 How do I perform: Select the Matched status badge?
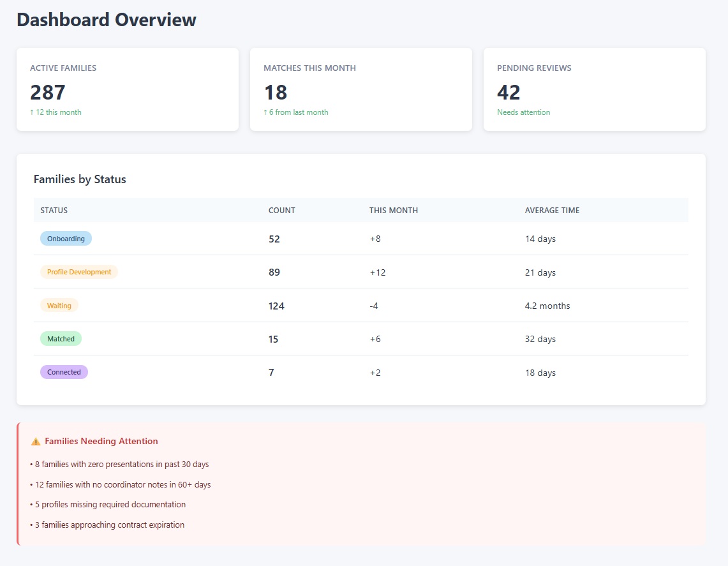tap(61, 338)
